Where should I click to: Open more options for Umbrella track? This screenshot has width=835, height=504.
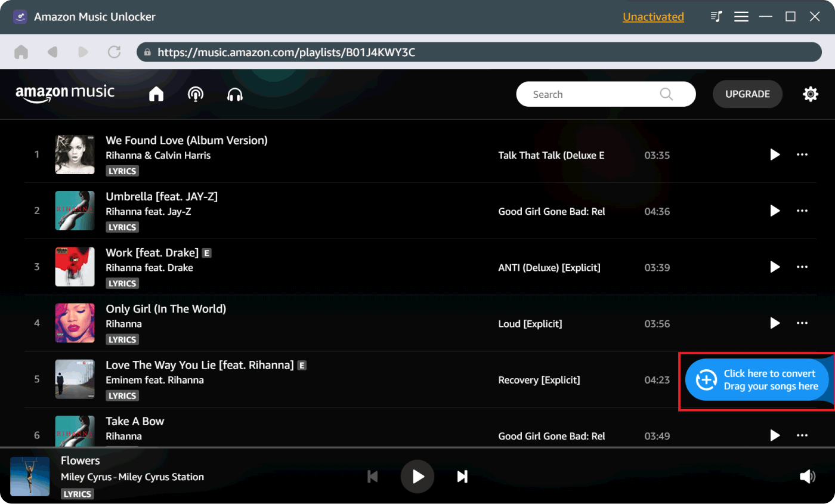point(802,211)
